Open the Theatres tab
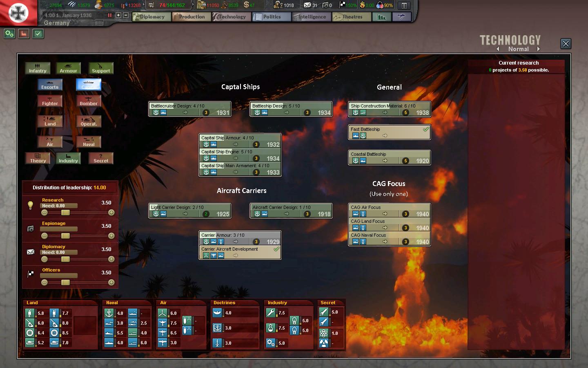The height and width of the screenshot is (368, 588). [352, 17]
